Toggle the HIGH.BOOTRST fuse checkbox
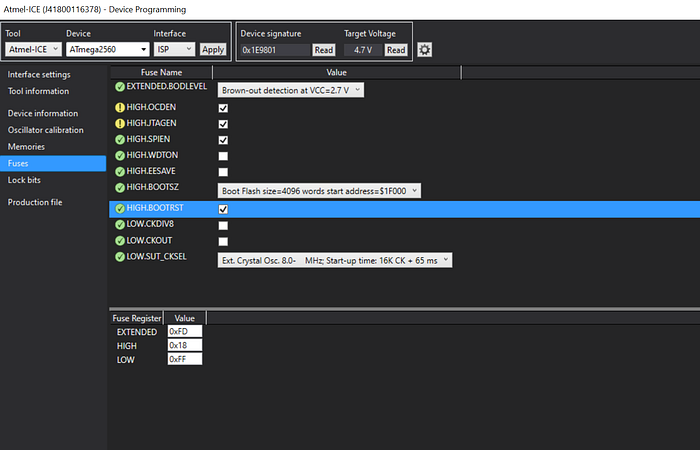This screenshot has height=450, width=700. pyautogui.click(x=223, y=209)
